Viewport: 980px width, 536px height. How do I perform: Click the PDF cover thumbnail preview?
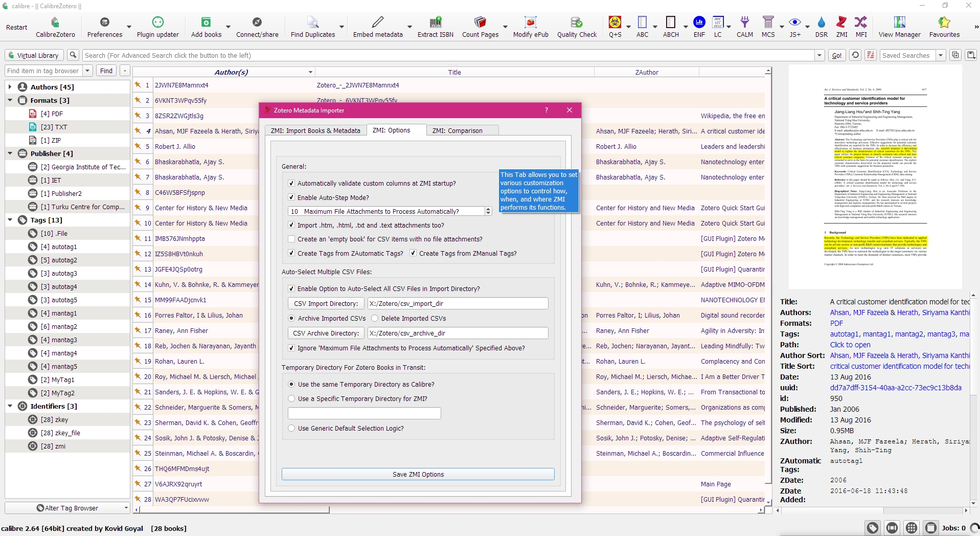(875, 177)
